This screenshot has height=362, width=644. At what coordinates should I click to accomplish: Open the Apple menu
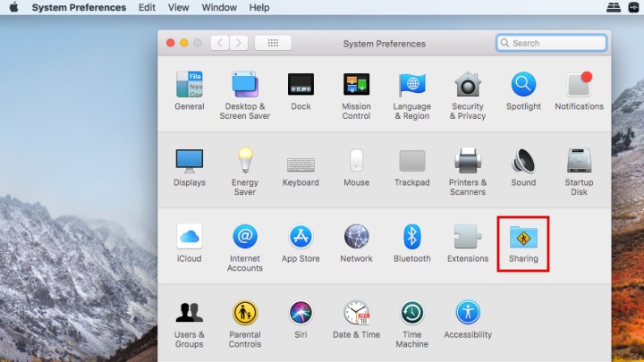(x=14, y=7)
